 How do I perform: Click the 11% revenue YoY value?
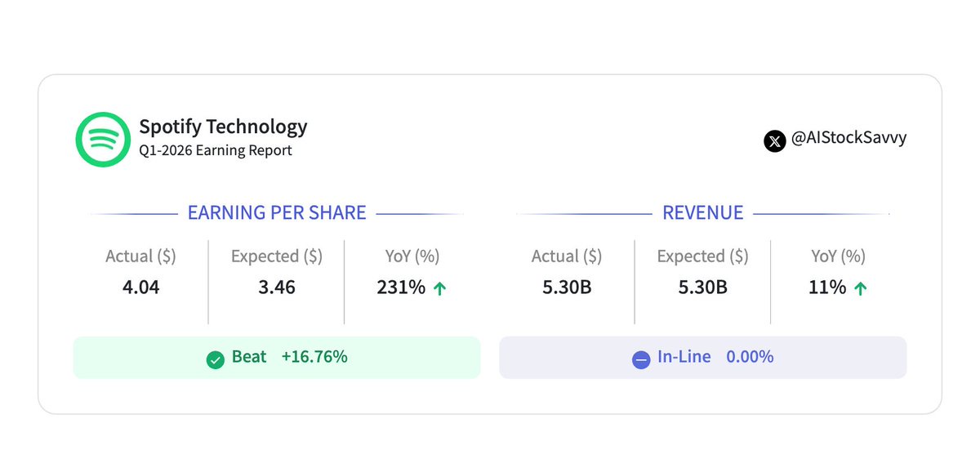828,287
